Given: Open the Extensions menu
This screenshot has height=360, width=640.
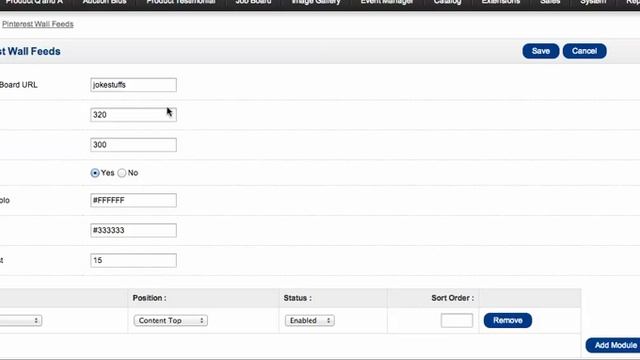Looking at the screenshot, I should pos(500,2).
